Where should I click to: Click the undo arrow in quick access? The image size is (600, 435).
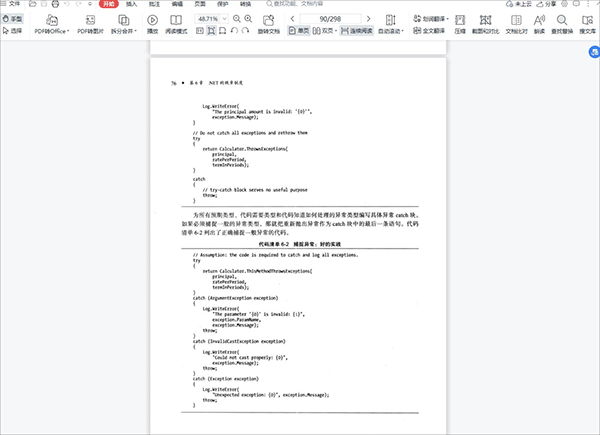pos(67,4)
